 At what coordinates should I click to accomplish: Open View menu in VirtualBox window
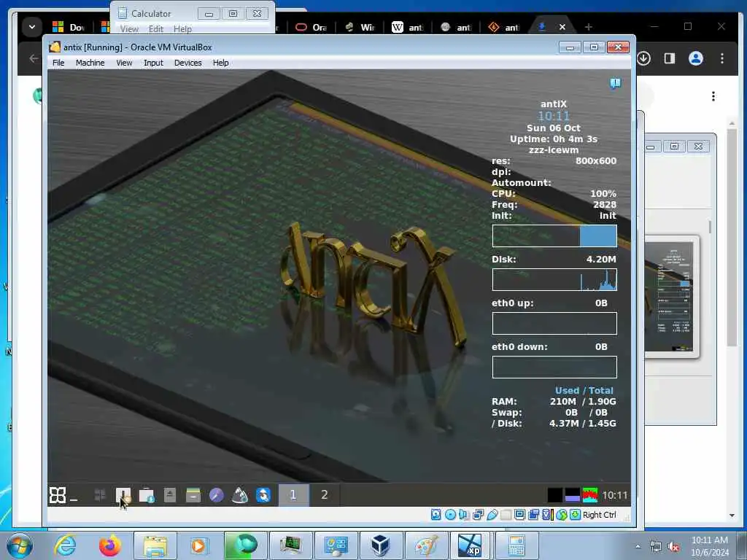point(124,63)
